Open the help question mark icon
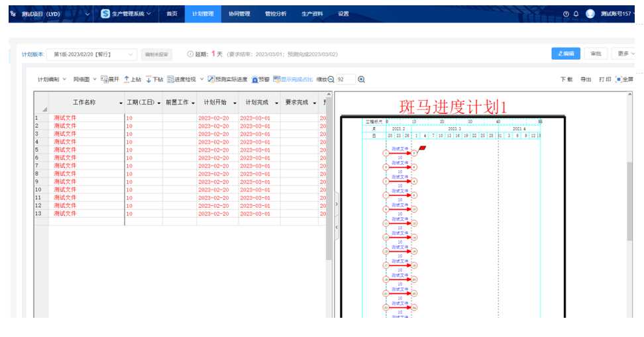 click(x=566, y=14)
